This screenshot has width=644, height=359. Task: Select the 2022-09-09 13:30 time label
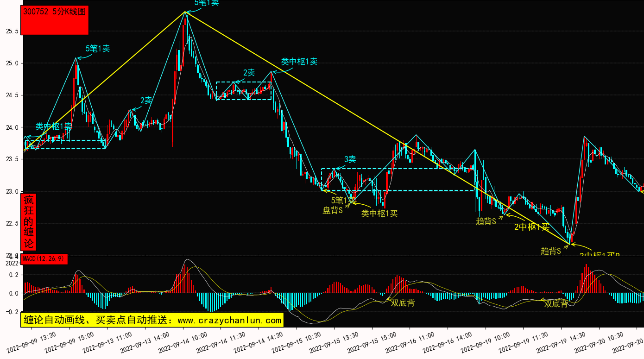[32, 341]
